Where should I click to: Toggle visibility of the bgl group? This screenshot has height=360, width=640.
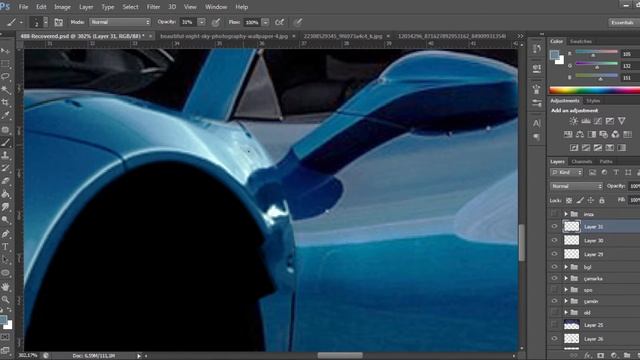554,267
